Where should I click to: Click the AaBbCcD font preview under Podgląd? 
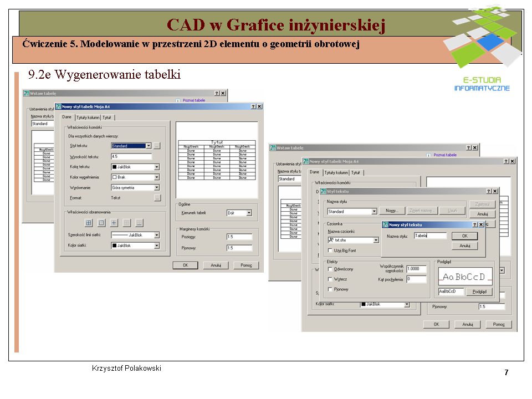[465, 277]
